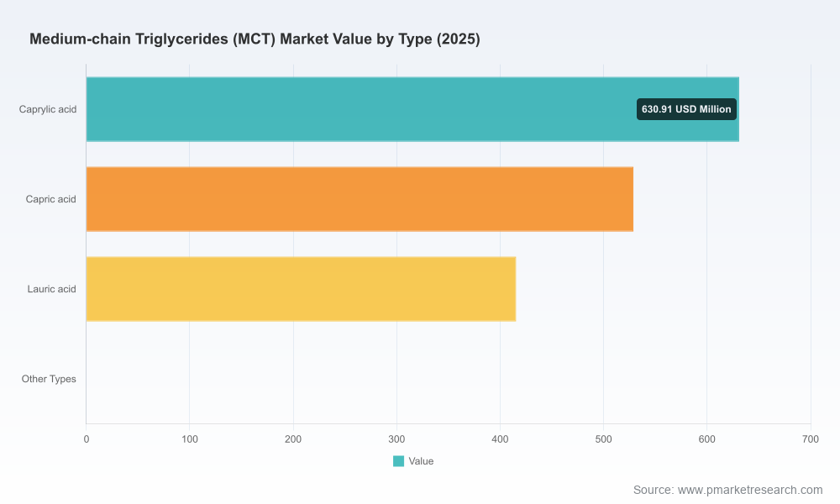Viewport: 840px width, 504px height.
Task: Click the Lauric acid axis label
Action: coord(52,289)
